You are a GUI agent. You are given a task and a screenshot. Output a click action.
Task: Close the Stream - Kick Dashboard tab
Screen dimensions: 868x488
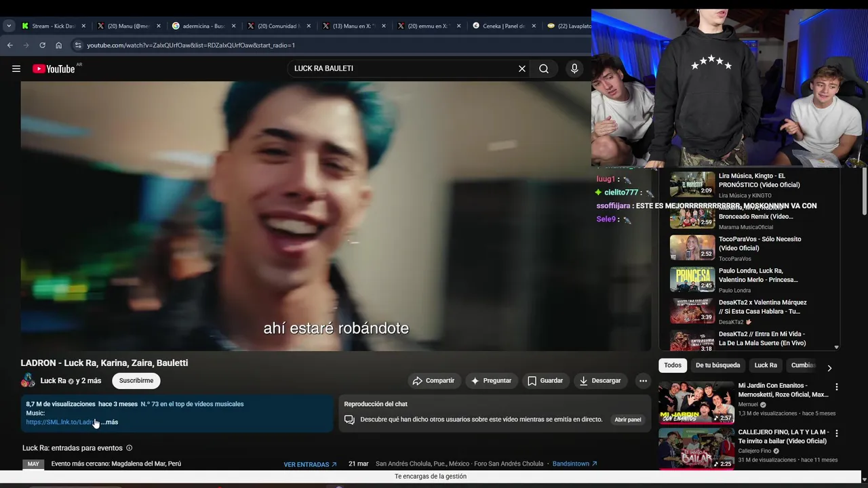point(84,26)
